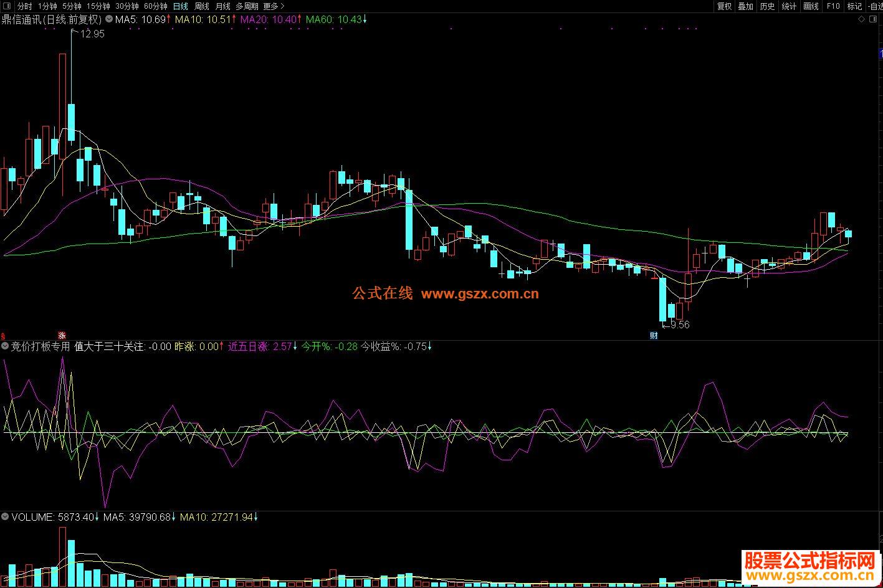Select the 5分钟 period

click(x=72, y=6)
